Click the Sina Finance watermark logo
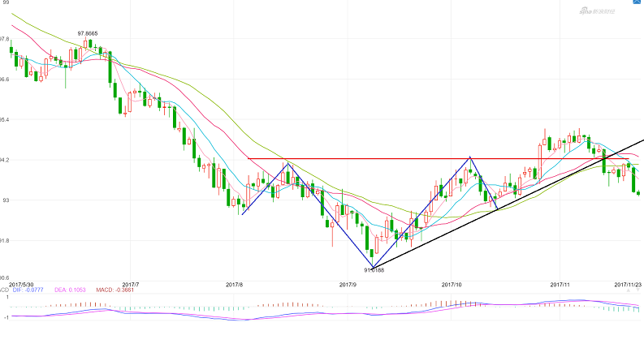The height and width of the screenshot is (344, 644). (x=599, y=11)
